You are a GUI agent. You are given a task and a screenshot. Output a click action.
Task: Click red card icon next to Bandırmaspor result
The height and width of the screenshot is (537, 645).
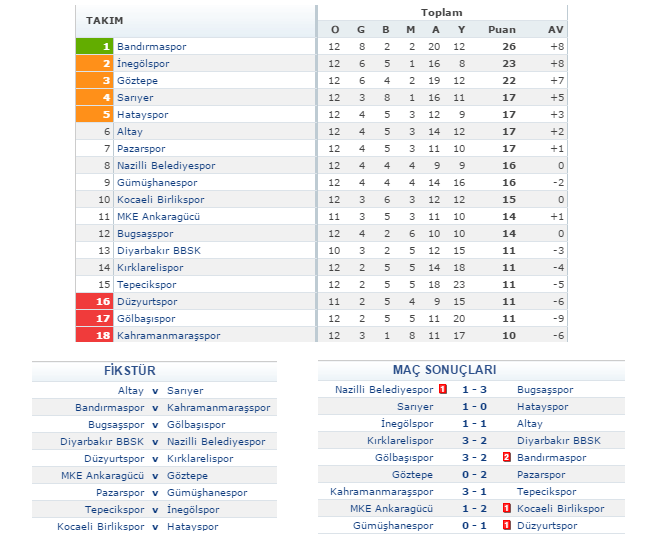pyautogui.click(x=507, y=457)
